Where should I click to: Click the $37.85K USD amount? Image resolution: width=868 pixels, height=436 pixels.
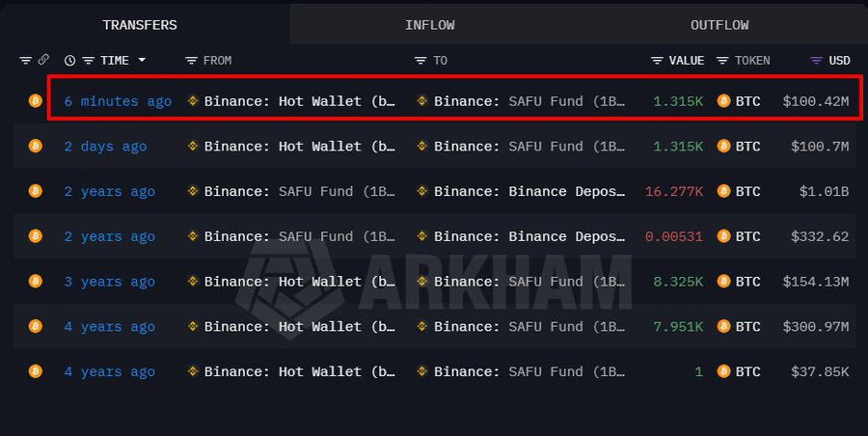coord(820,371)
